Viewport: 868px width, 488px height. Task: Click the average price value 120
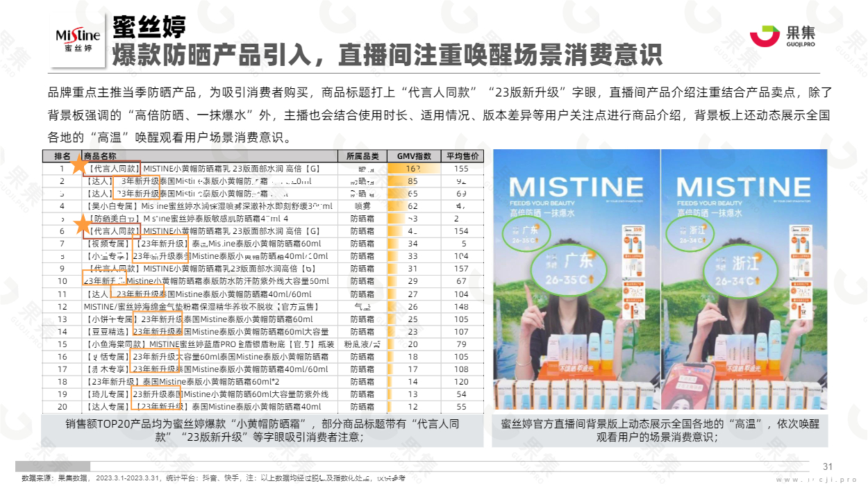coord(462,381)
